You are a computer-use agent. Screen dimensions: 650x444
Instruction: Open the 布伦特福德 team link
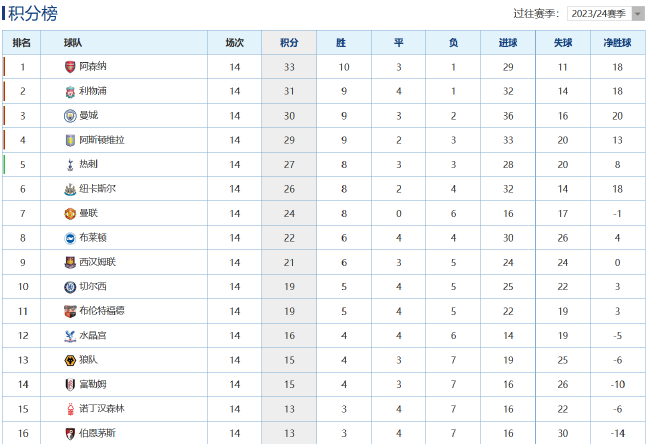pos(102,311)
